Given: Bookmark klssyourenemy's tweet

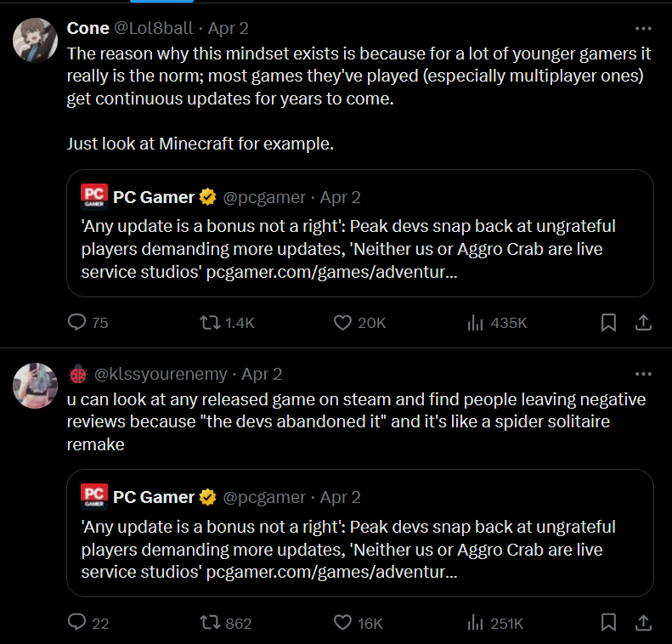Looking at the screenshot, I should [608, 623].
